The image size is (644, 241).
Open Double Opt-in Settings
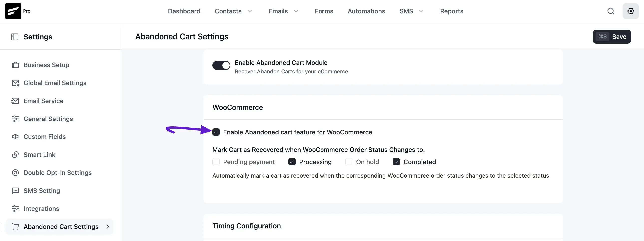(58, 173)
